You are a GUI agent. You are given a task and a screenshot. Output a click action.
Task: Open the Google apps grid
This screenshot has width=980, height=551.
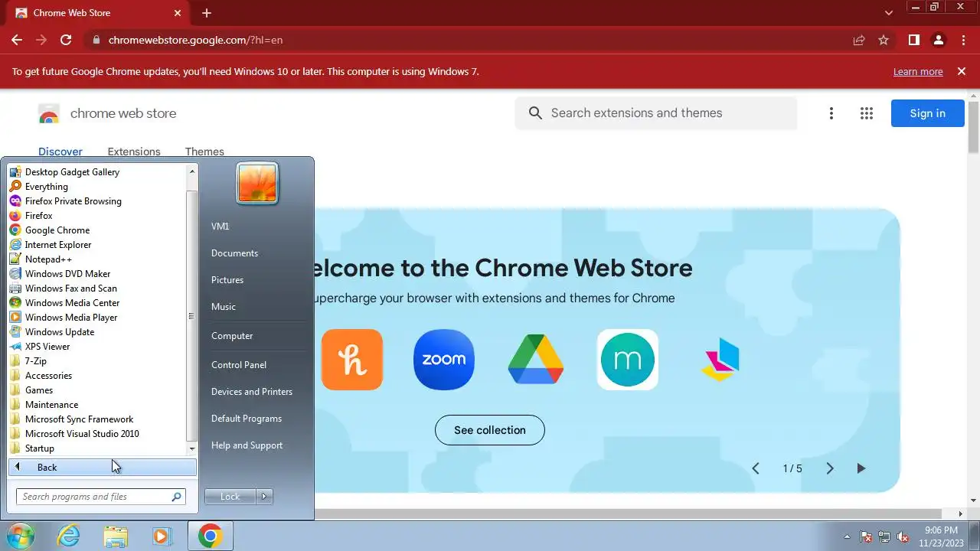point(867,113)
